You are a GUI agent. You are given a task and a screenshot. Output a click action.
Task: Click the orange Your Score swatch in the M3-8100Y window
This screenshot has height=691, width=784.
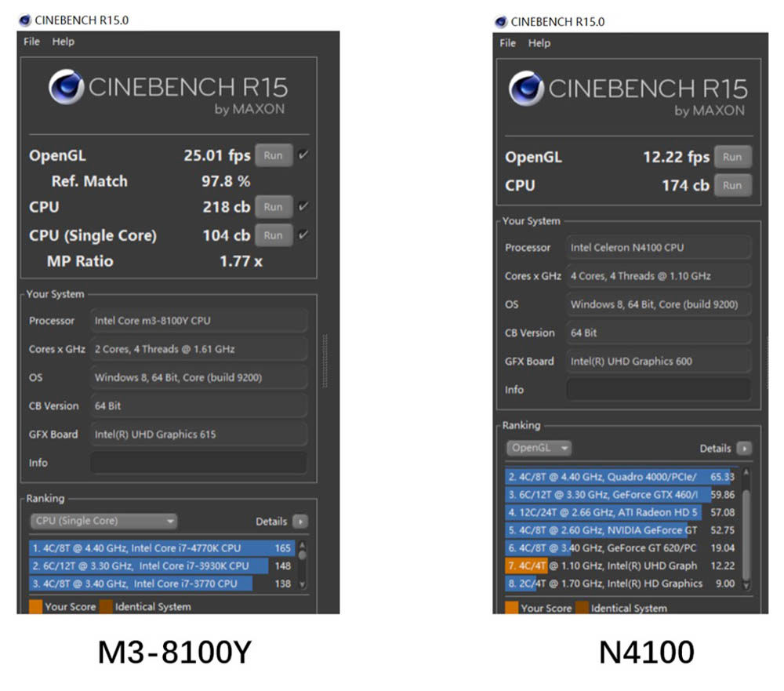coord(35,606)
